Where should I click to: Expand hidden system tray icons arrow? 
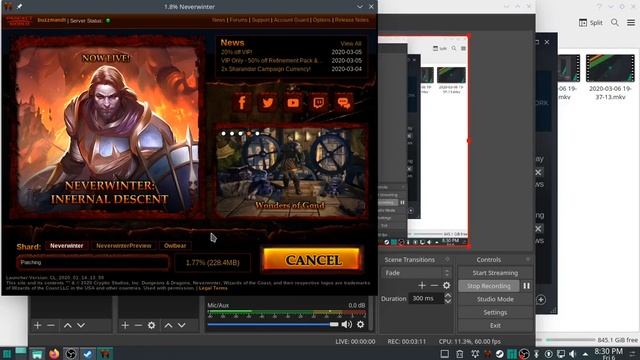(x=585, y=354)
